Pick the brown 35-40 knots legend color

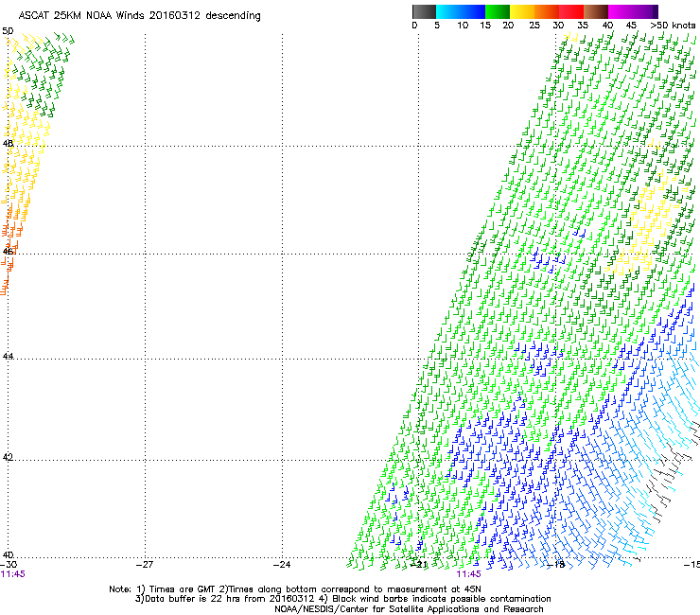tap(596, 11)
